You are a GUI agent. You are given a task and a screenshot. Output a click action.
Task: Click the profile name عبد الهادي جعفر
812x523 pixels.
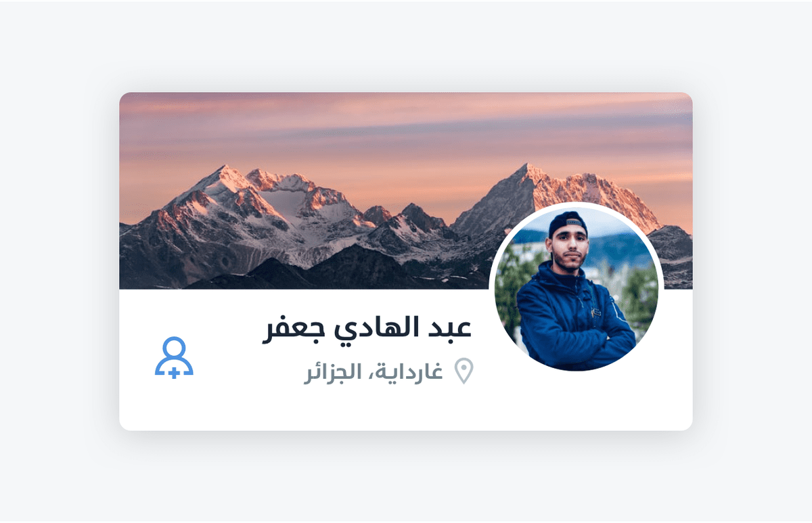[367, 329]
